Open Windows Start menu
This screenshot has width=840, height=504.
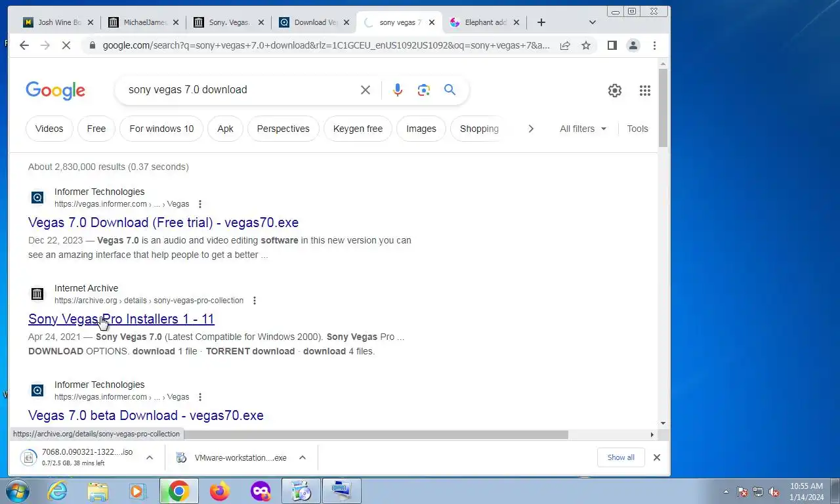[18, 491]
